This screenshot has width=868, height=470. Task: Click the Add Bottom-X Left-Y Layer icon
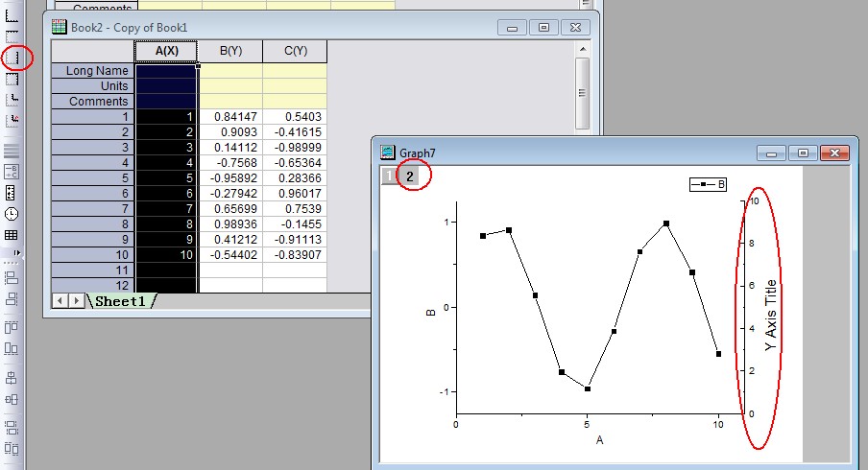pos(12,16)
